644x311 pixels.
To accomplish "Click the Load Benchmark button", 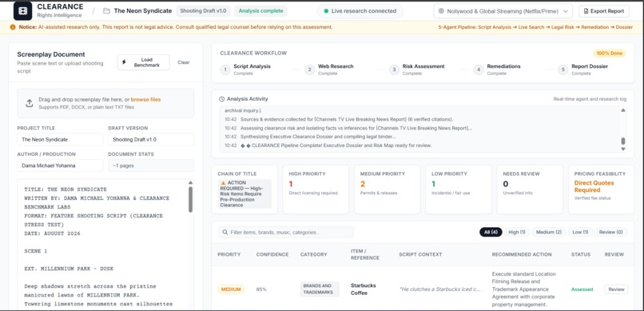I will [x=143, y=62].
